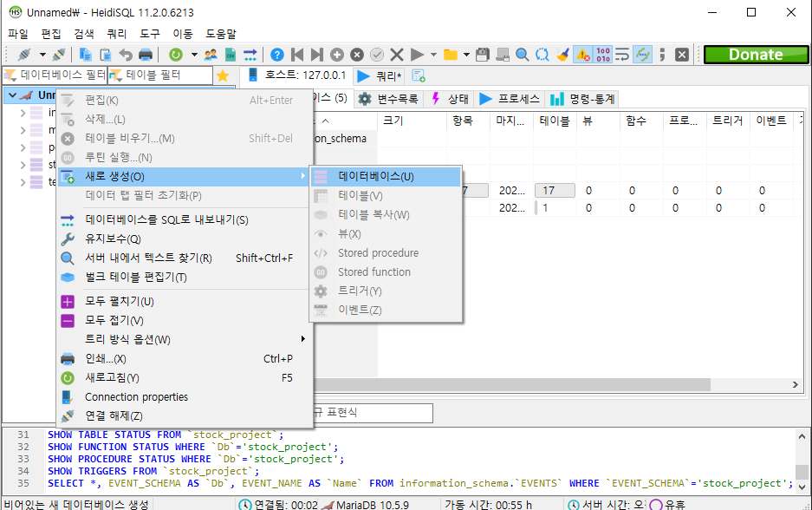
Task: Click the binary 100/010 icon
Action: pyautogui.click(x=603, y=55)
